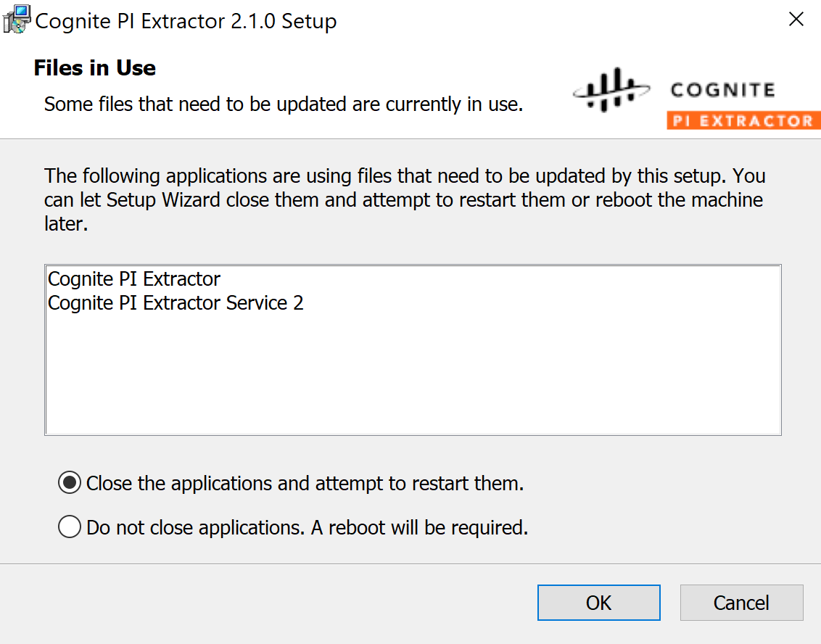Confirm with the OK button
The image size is (821, 644).
click(598, 603)
